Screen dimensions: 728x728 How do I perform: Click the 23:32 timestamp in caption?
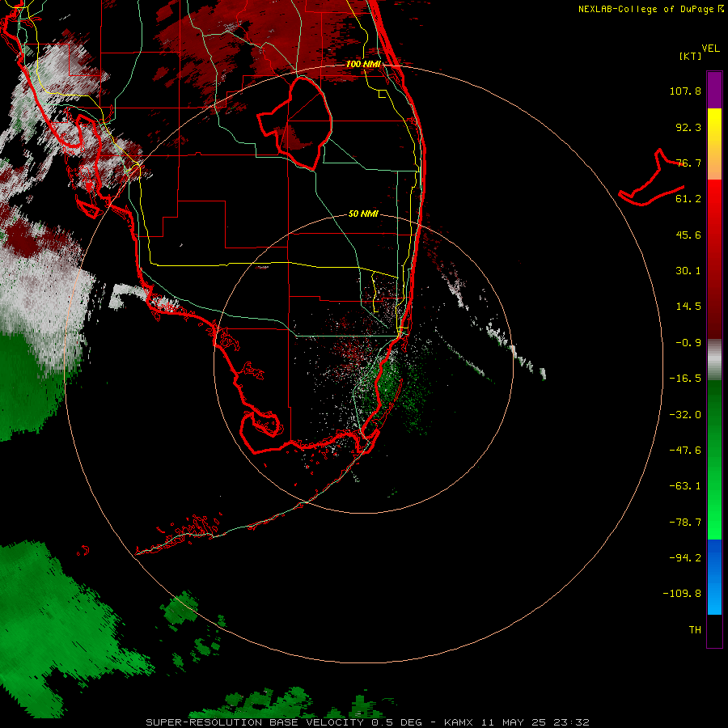(x=572, y=722)
